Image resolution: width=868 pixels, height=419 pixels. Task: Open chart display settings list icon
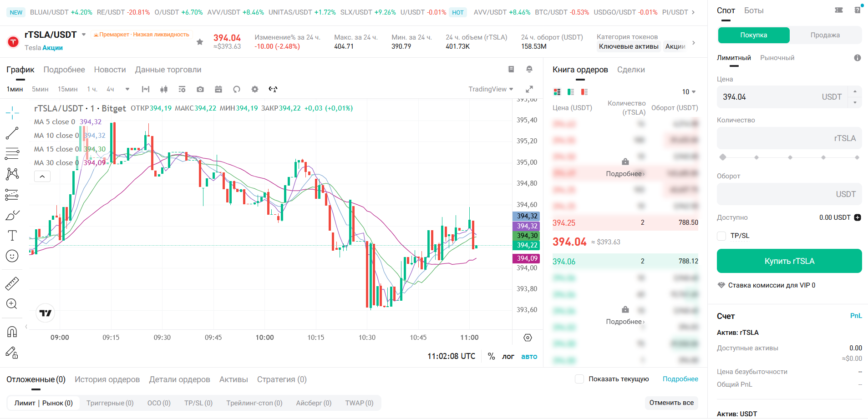tap(182, 89)
